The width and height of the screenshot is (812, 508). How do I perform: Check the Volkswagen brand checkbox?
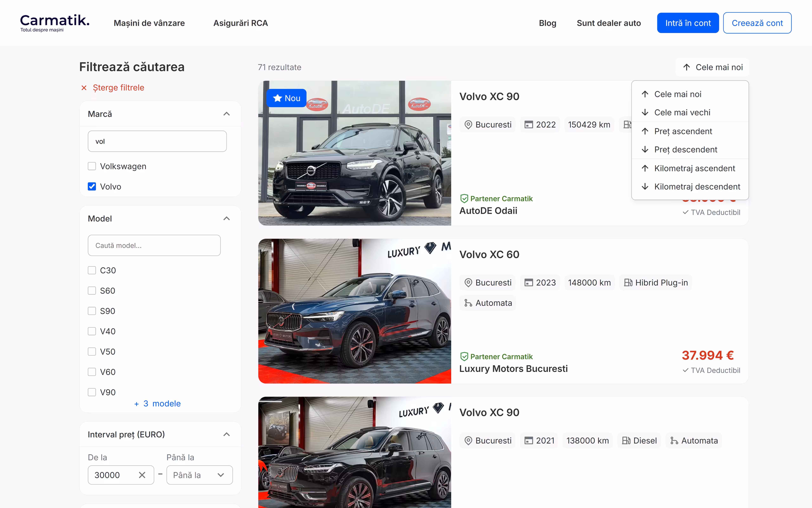pyautogui.click(x=92, y=166)
